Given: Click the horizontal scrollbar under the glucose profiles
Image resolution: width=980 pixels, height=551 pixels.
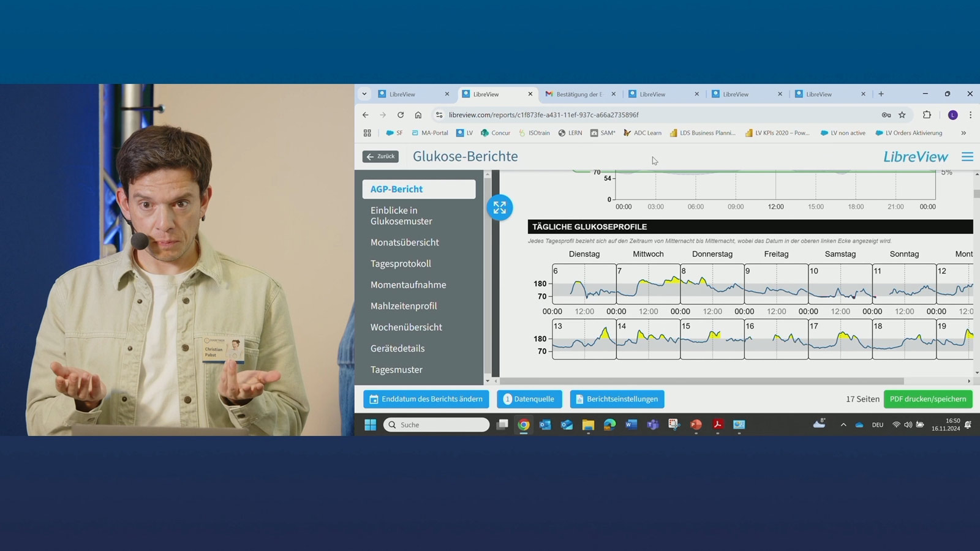Looking at the screenshot, I should (704, 381).
